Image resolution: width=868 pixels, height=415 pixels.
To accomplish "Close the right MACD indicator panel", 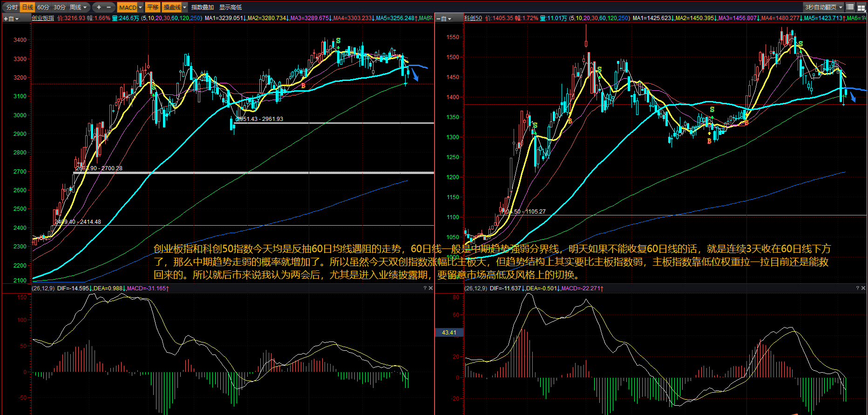I will (863, 288).
